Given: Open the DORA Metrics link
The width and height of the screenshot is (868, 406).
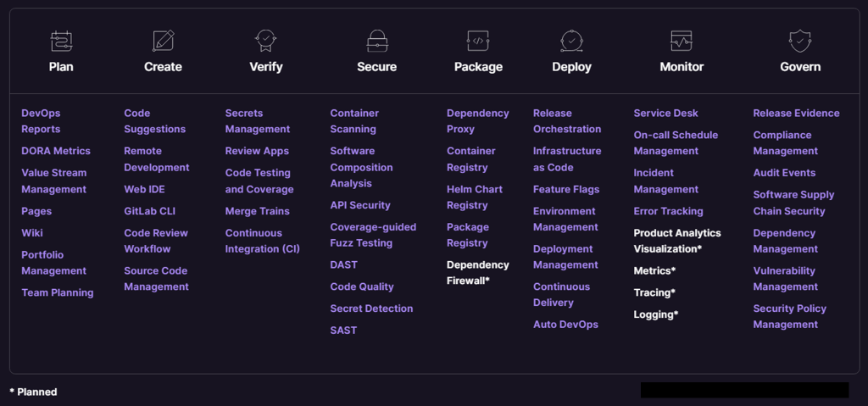Looking at the screenshot, I should pyautogui.click(x=56, y=151).
